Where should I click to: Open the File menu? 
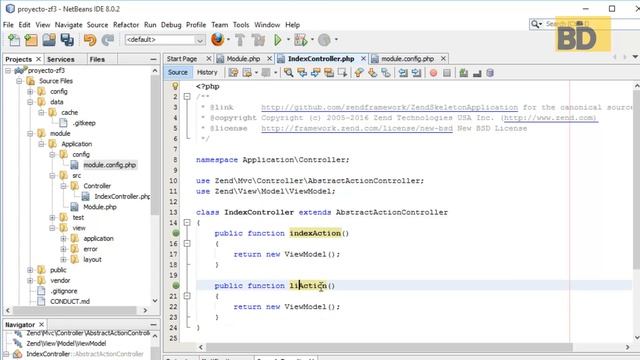(x=8, y=25)
